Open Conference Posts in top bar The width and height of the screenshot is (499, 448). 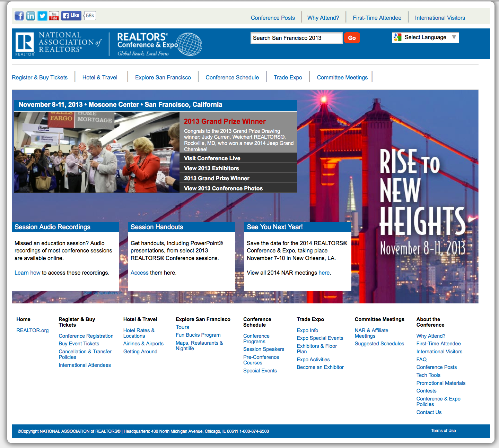coord(273,18)
